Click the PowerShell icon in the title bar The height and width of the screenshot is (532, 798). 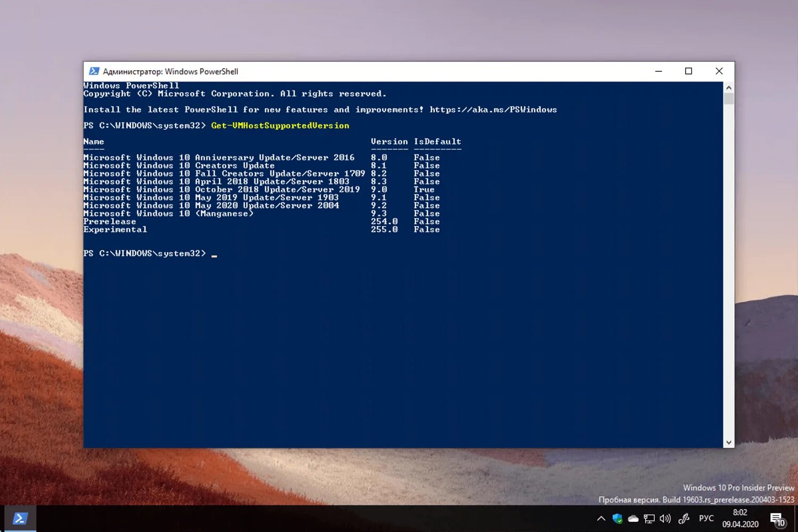click(94, 71)
